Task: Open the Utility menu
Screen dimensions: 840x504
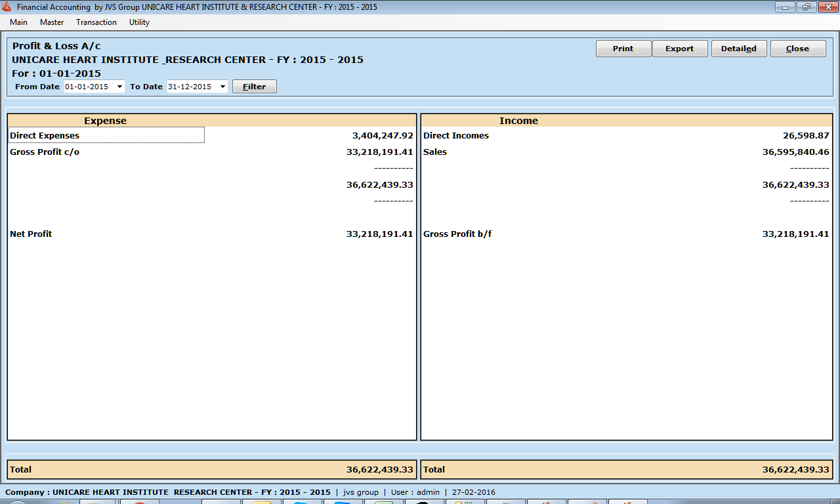Action: [139, 22]
